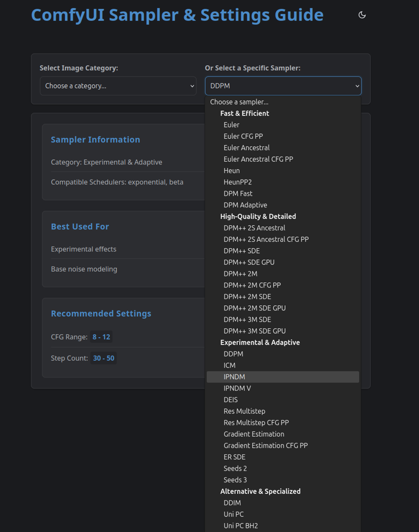419x532 pixels.
Task: Open the Select Image Category dropdown
Action: [118, 86]
